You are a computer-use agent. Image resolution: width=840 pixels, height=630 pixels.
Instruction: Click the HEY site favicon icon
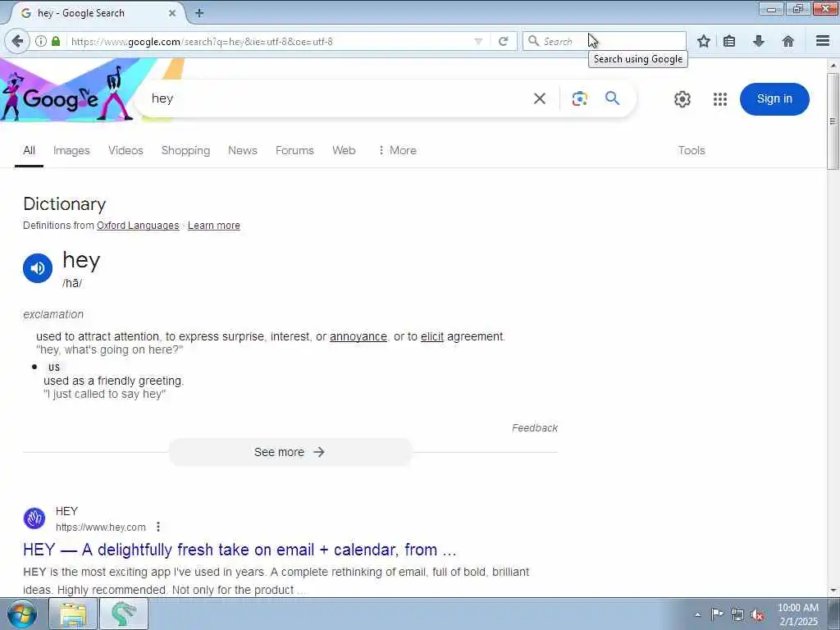click(x=34, y=518)
